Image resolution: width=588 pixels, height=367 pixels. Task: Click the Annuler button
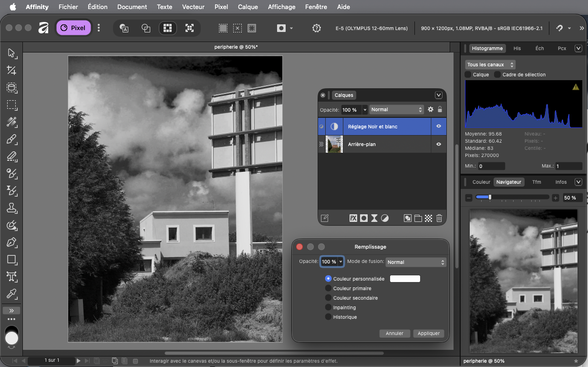click(394, 333)
